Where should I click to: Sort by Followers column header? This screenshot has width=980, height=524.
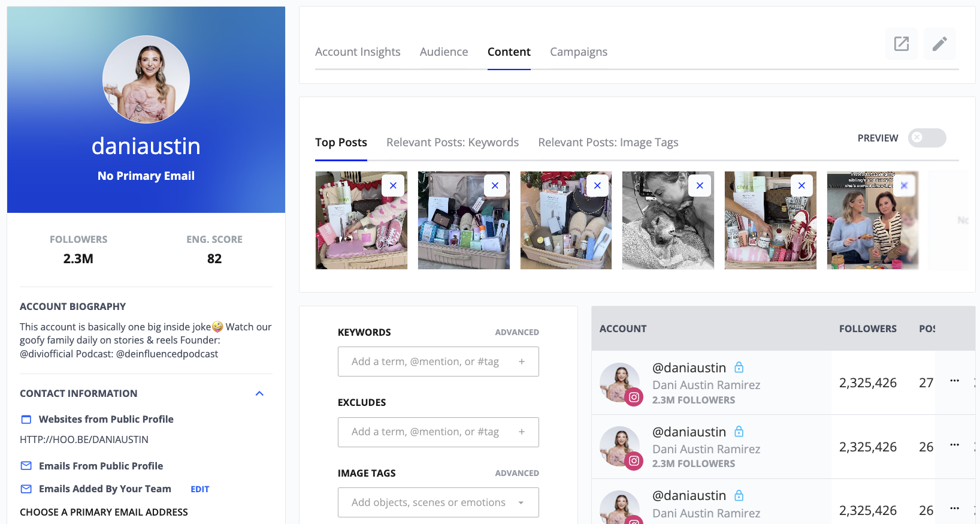(x=868, y=329)
